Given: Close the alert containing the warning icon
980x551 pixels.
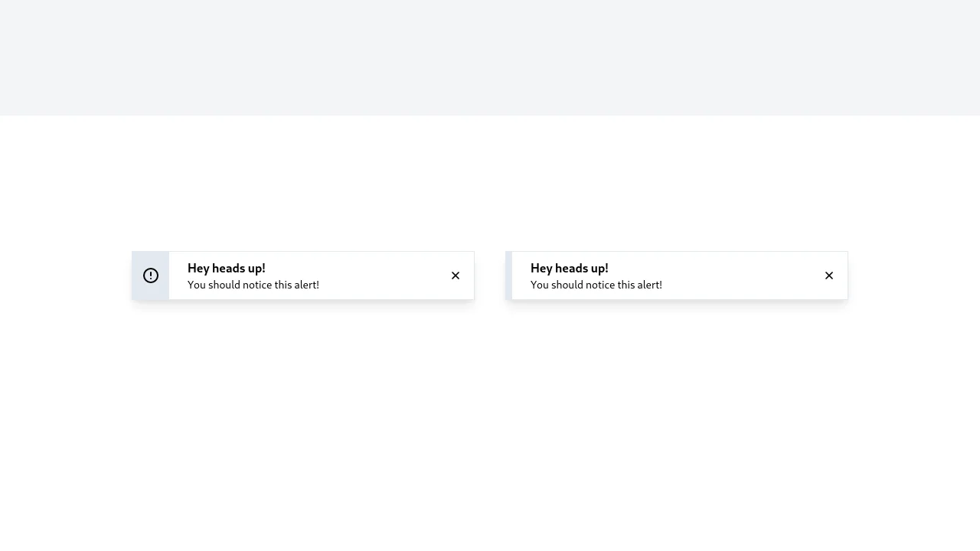Looking at the screenshot, I should coord(455,275).
